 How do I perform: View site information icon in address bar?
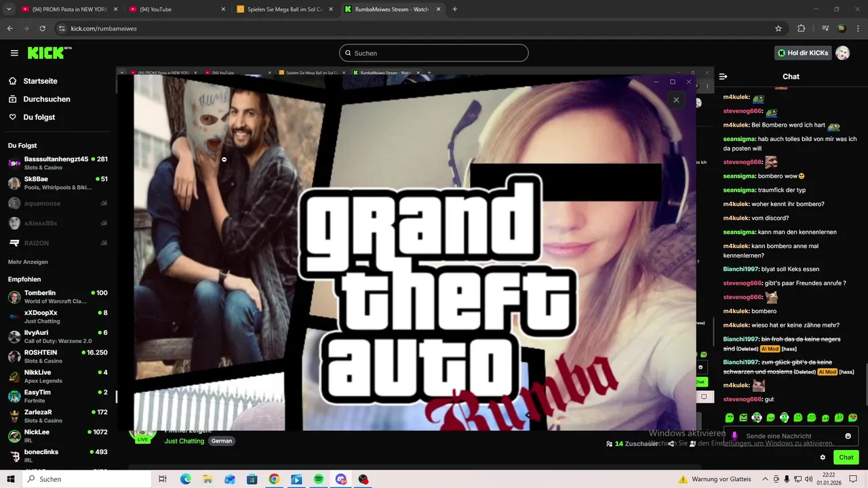point(62,28)
